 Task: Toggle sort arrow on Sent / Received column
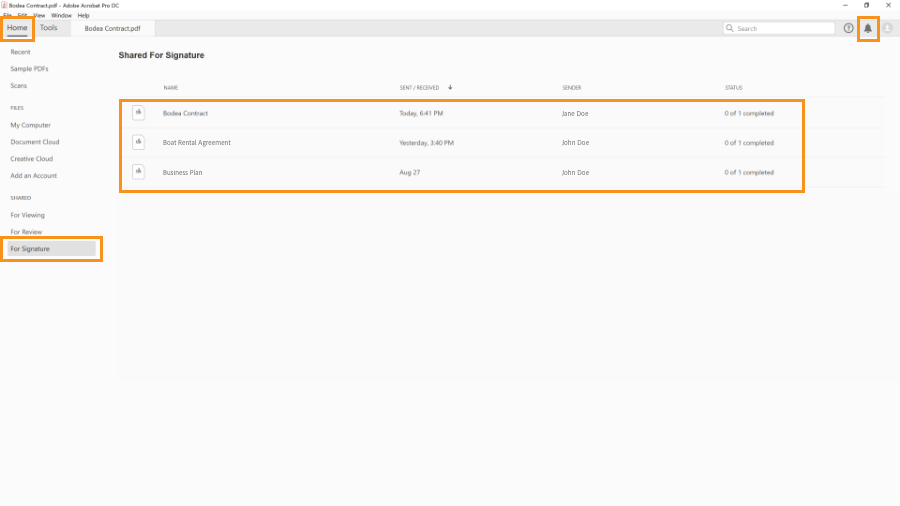click(x=450, y=87)
